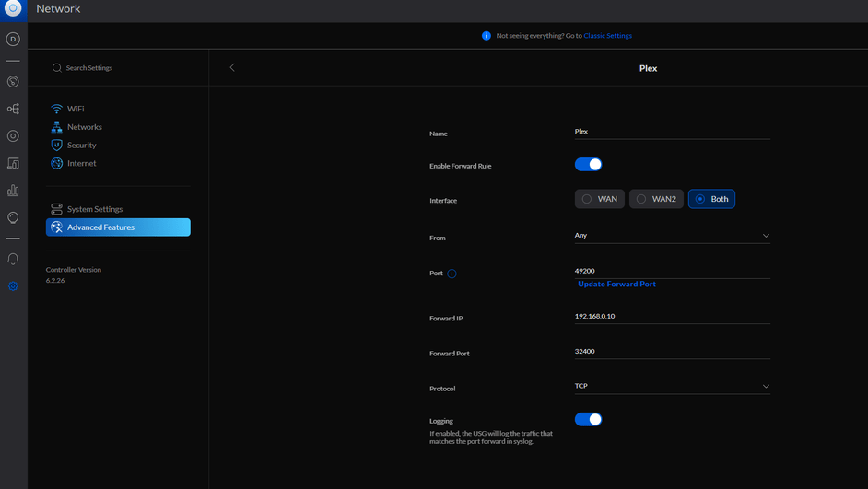Open the Dashboard sidebar icon
The width and height of the screenshot is (868, 489).
pos(13,40)
